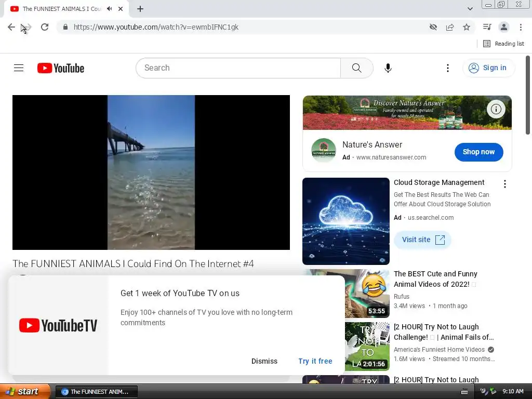Go to YouTube home via logo

[61, 68]
